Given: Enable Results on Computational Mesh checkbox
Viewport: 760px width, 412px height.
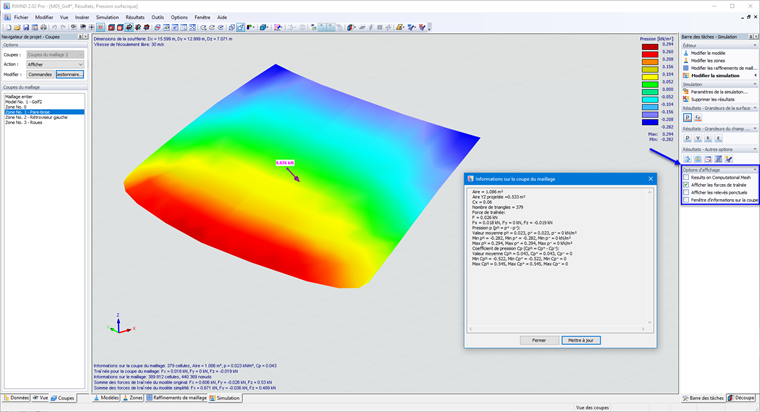Looking at the screenshot, I should (x=686, y=177).
